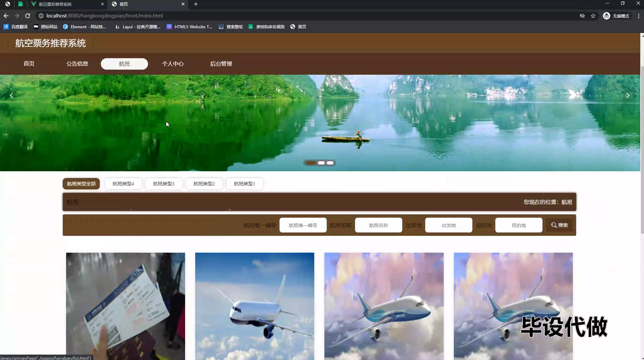Select the first carousel indicator
644x360 pixels.
point(311,163)
